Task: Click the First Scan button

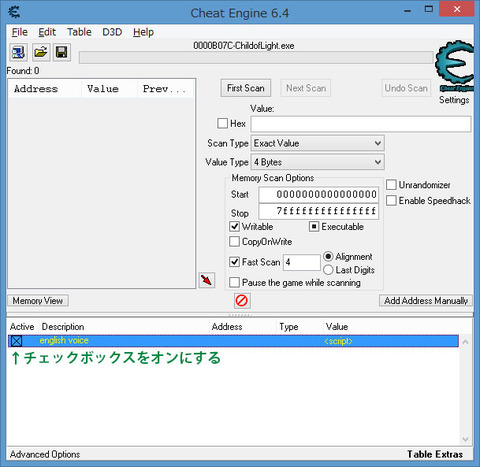Action: pos(246,88)
